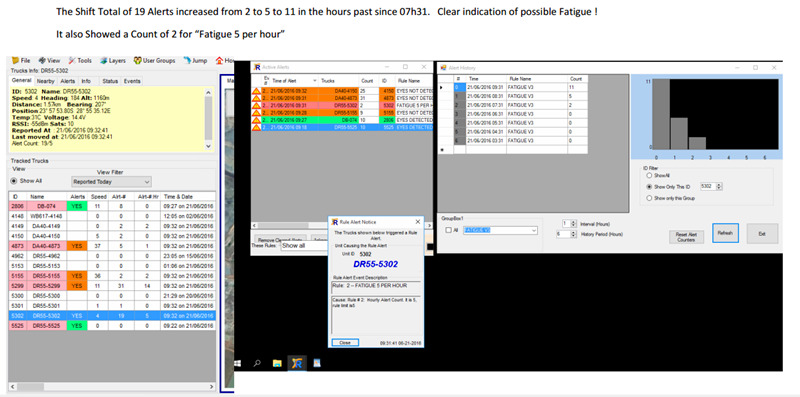Image resolution: width=800 pixels, height=397 pixels.
Task: Click the warning triangle for DR55-5302 alert
Action: click(256, 105)
